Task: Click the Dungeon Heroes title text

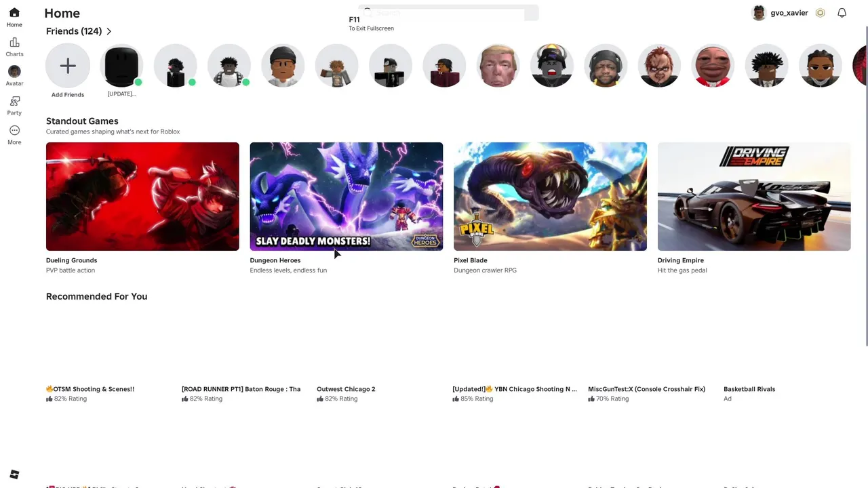Action: click(275, 260)
